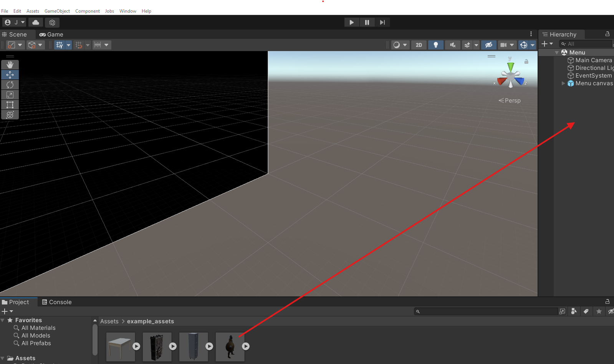Open the Jobs menu
Viewport: 614px width, 364px height.
[109, 11]
